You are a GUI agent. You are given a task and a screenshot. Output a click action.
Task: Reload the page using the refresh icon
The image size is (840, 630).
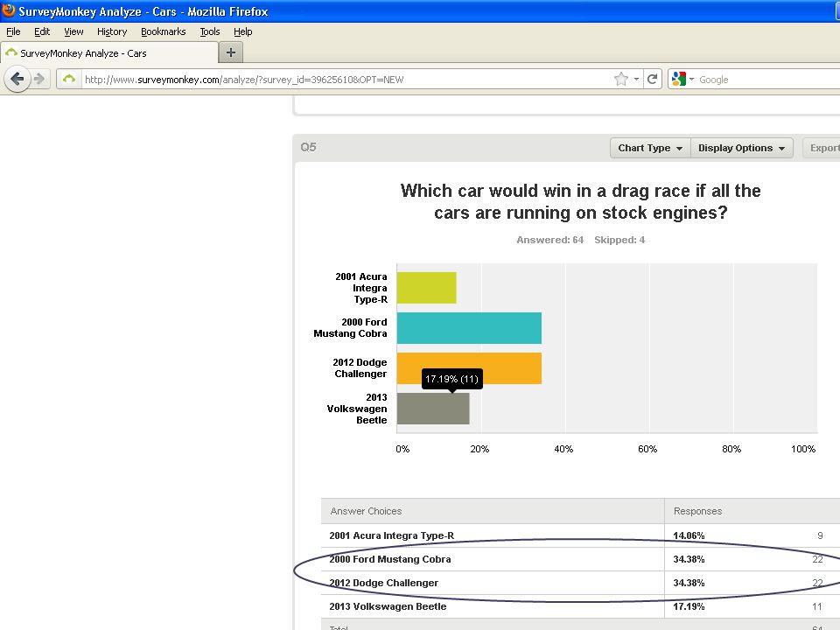[x=652, y=80]
